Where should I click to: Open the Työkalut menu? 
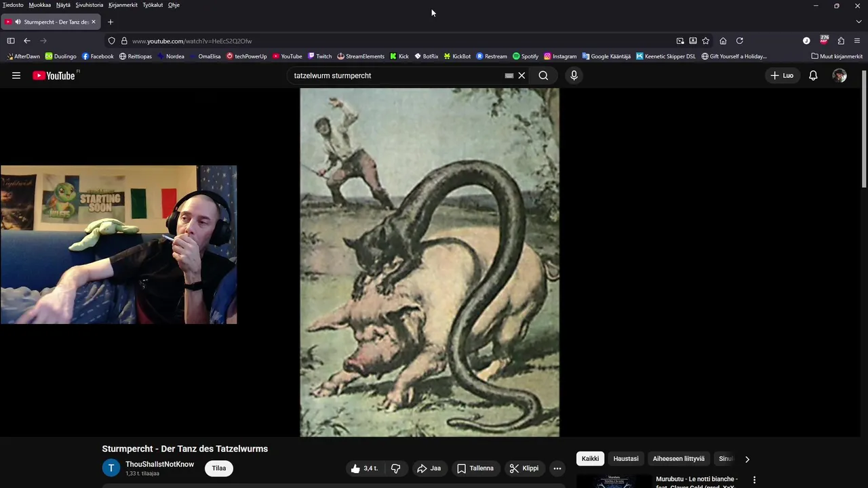coord(153,5)
